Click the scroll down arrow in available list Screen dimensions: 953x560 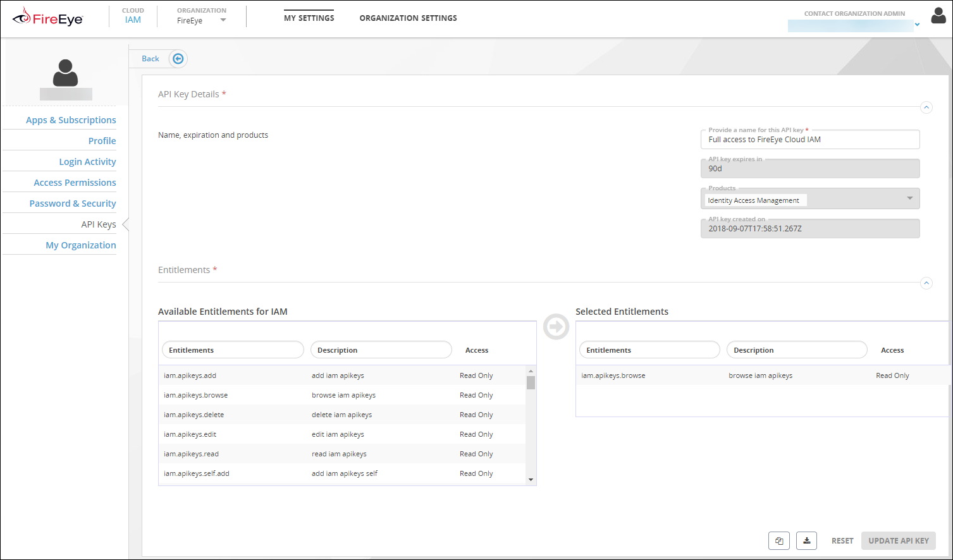point(531,480)
